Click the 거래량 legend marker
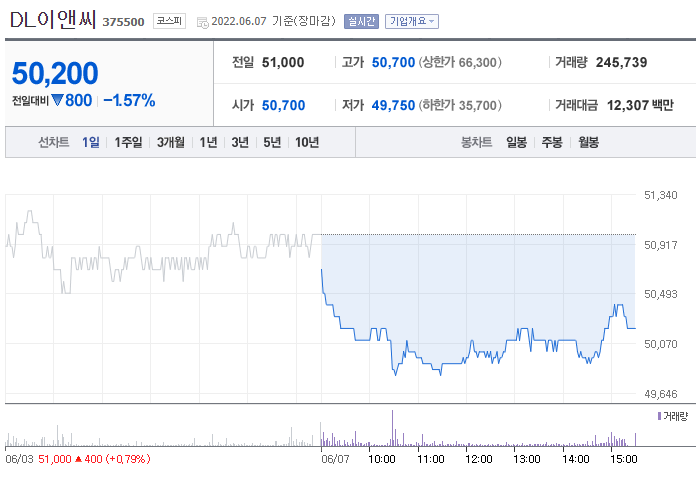The image size is (696, 484). [660, 416]
